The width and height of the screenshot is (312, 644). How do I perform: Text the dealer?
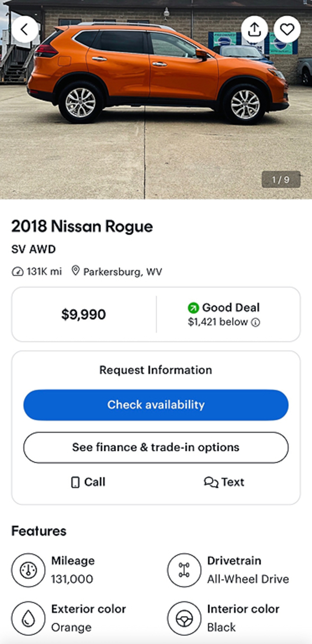point(224,482)
